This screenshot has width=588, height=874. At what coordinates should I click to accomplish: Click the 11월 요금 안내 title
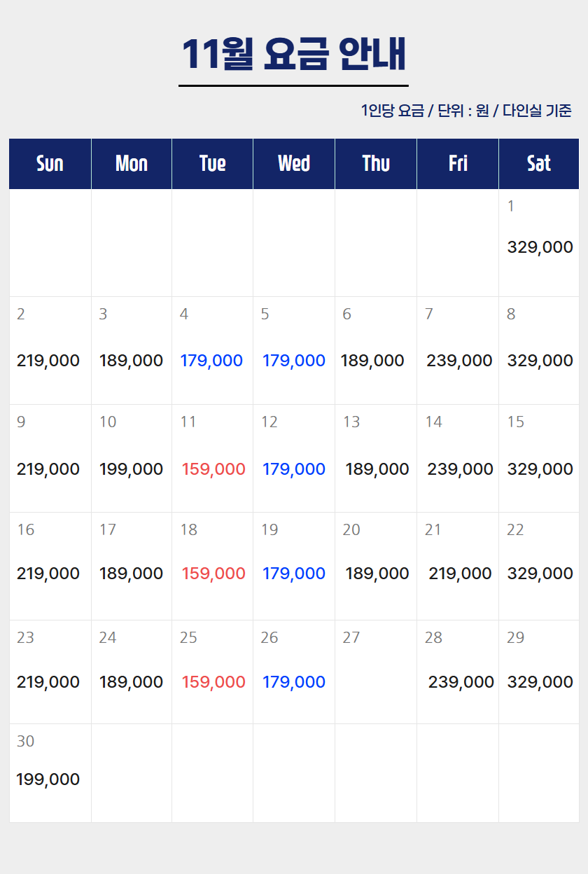294,54
